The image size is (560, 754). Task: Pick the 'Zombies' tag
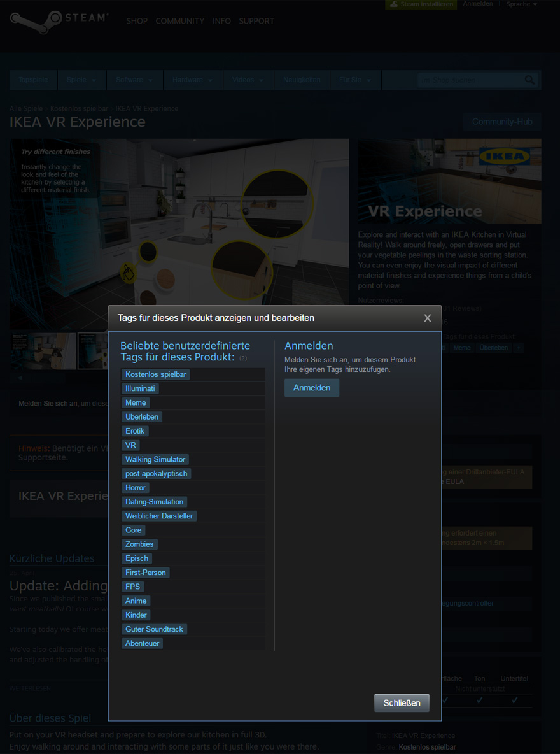coord(139,544)
